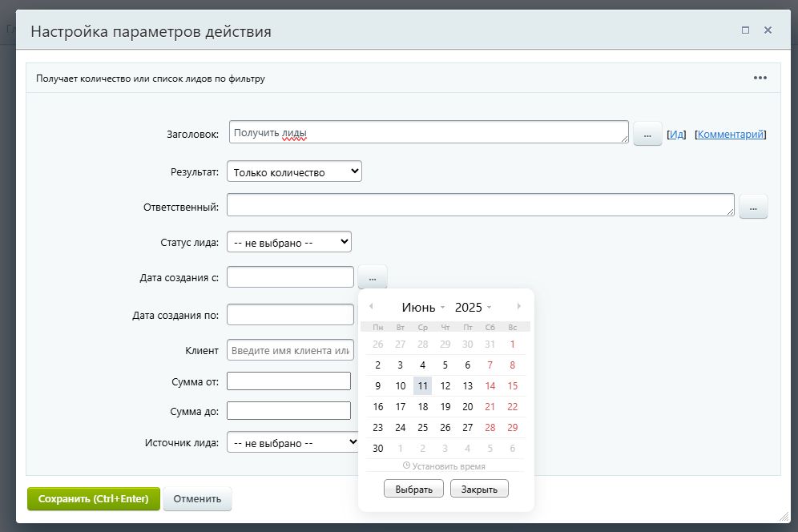Viewport: 798px width, 532px height.
Task: Select June 18 in the calendar
Action: (423, 406)
